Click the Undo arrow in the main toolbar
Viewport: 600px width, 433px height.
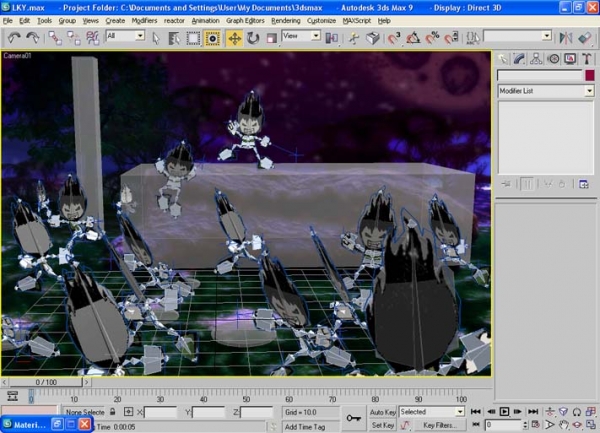[14, 38]
